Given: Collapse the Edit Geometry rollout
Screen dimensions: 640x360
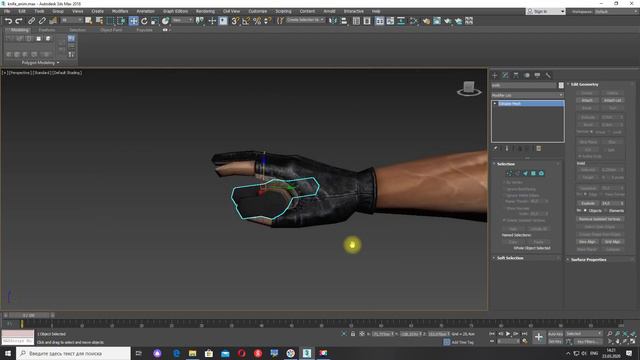Looking at the screenshot, I should click(584, 84).
